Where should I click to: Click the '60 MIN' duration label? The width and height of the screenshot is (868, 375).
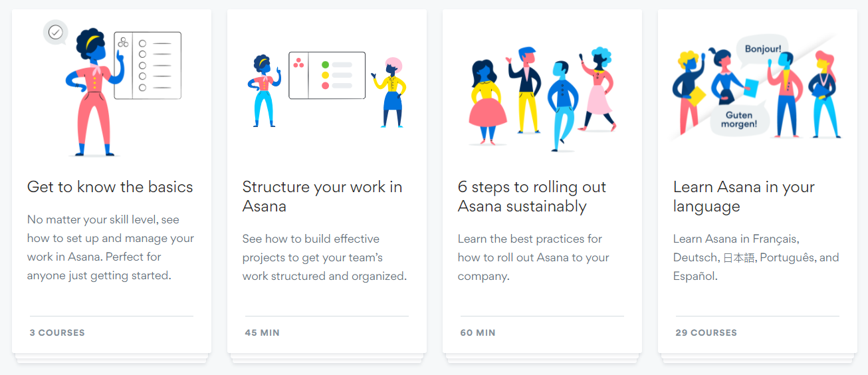click(x=478, y=332)
